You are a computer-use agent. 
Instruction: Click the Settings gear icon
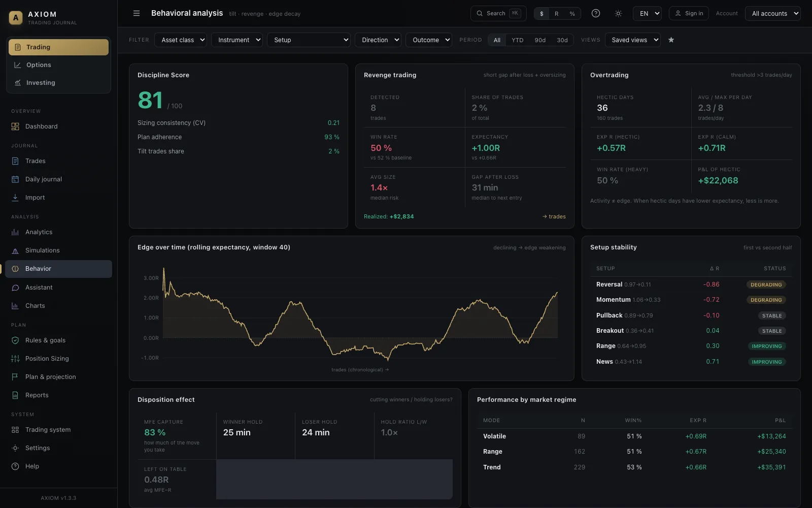click(x=15, y=448)
